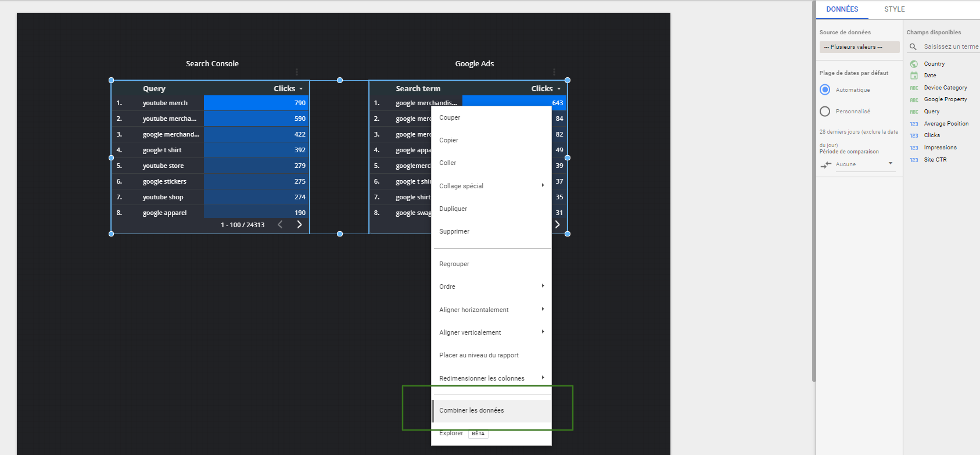This screenshot has width=980, height=455.
Task: Click the youtube merch row
Action: (210, 103)
